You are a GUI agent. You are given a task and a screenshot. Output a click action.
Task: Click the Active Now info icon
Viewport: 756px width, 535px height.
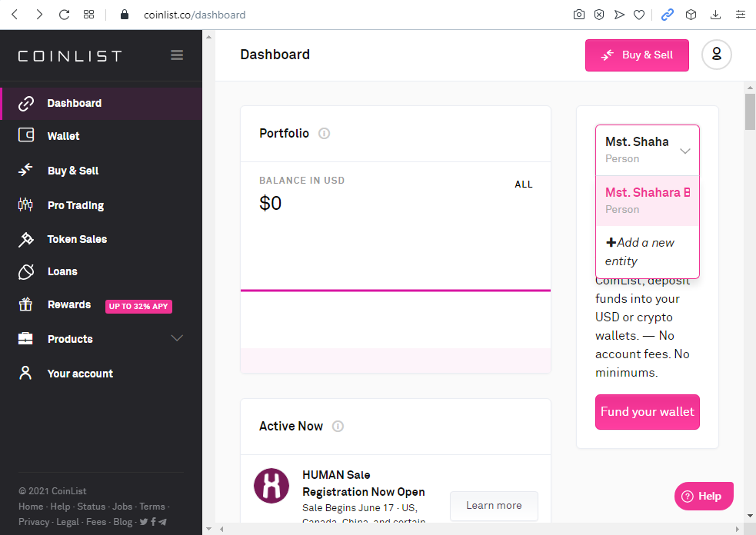338,427
